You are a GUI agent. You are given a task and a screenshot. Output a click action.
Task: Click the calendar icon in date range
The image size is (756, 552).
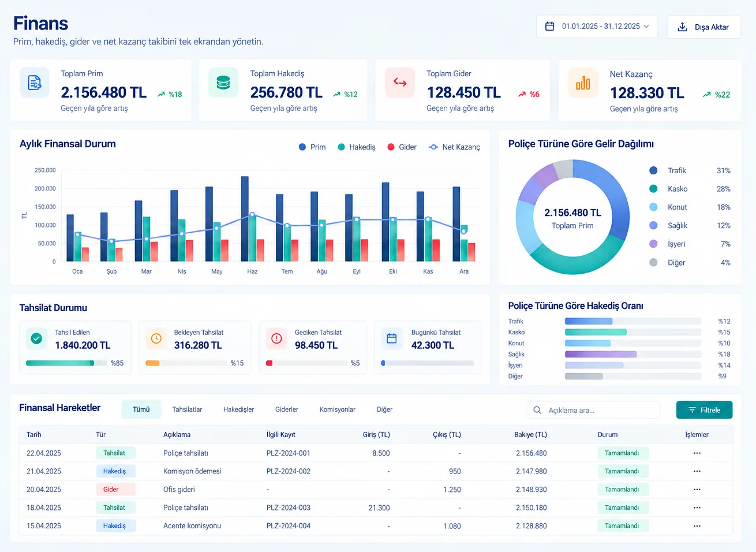point(549,27)
